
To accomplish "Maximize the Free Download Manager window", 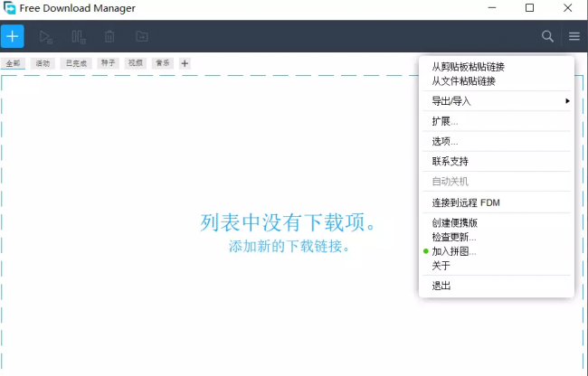I will tap(529, 8).
